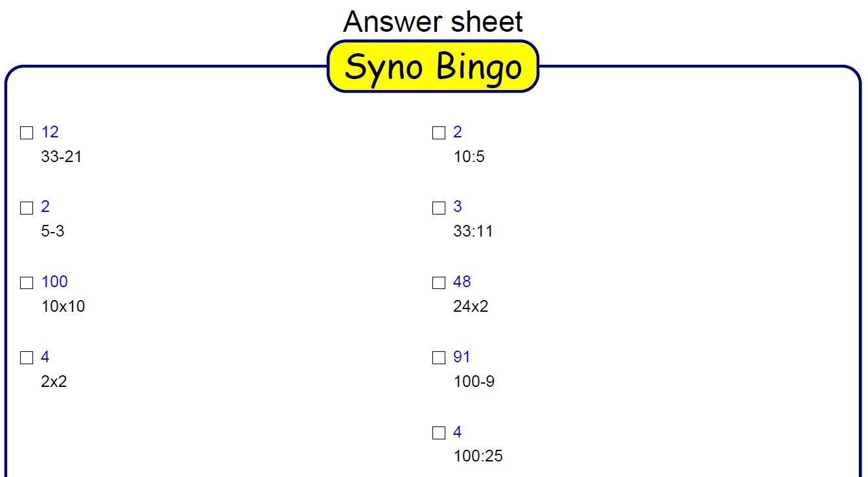Click the blue 4 above 2x2
The width and height of the screenshot is (868, 477).
pyautogui.click(x=45, y=357)
